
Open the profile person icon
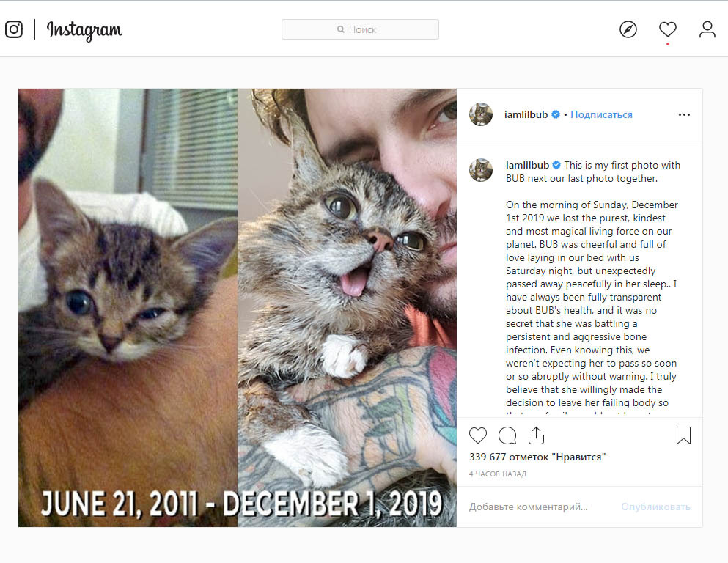click(x=707, y=29)
